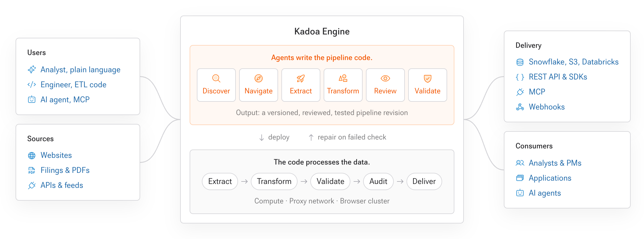Click the text 'Agents write the pipeline code.'

(322, 58)
